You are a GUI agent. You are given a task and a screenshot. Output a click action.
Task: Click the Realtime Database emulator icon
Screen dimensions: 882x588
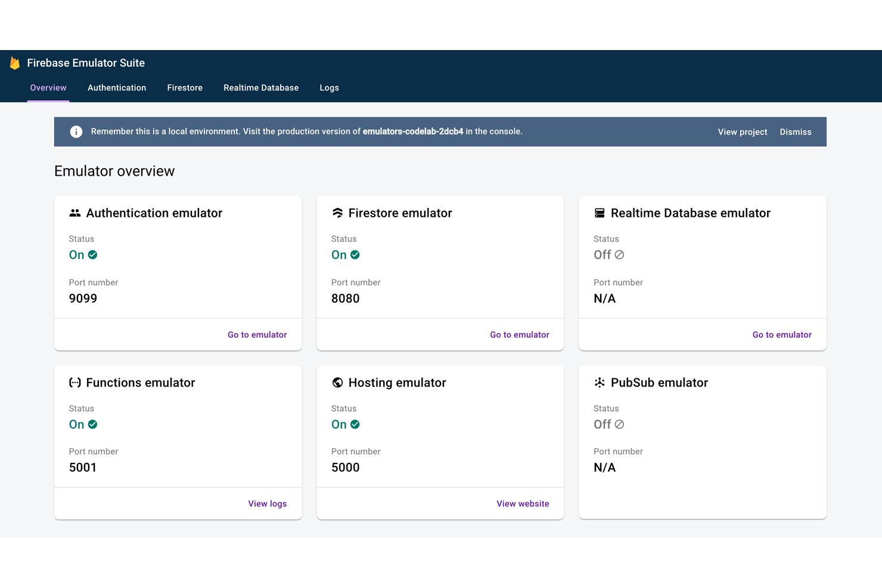click(600, 213)
